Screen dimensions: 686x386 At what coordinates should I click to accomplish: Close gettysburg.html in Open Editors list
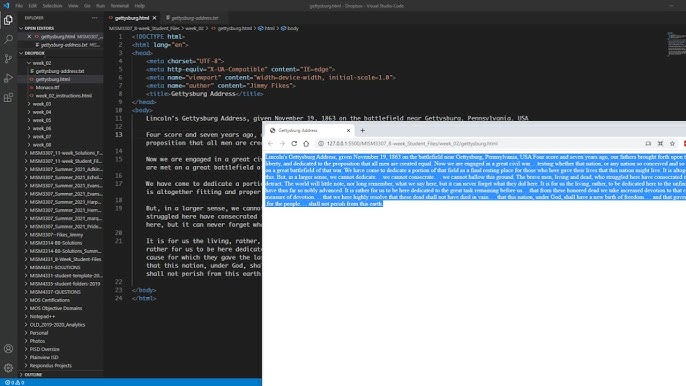coord(29,36)
